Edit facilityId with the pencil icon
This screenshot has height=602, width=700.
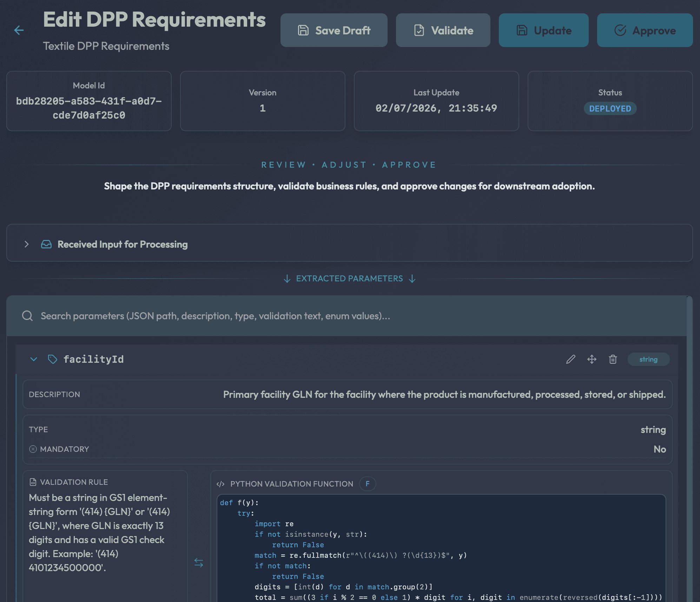(x=571, y=359)
